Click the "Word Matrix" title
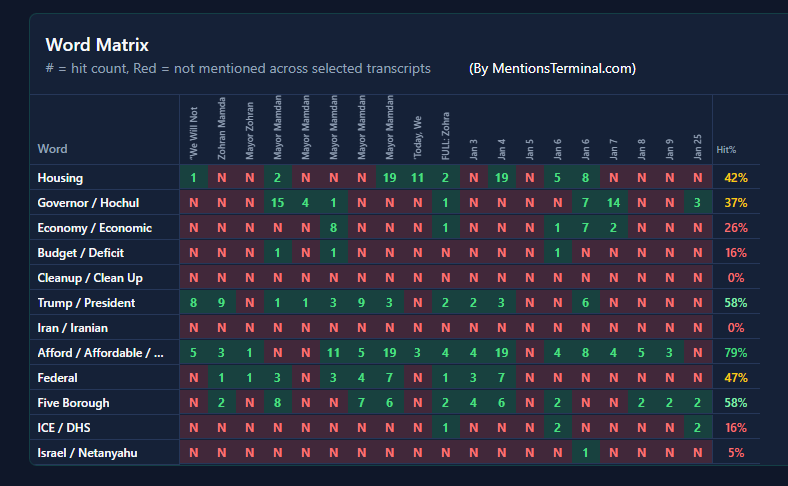 [x=97, y=45]
